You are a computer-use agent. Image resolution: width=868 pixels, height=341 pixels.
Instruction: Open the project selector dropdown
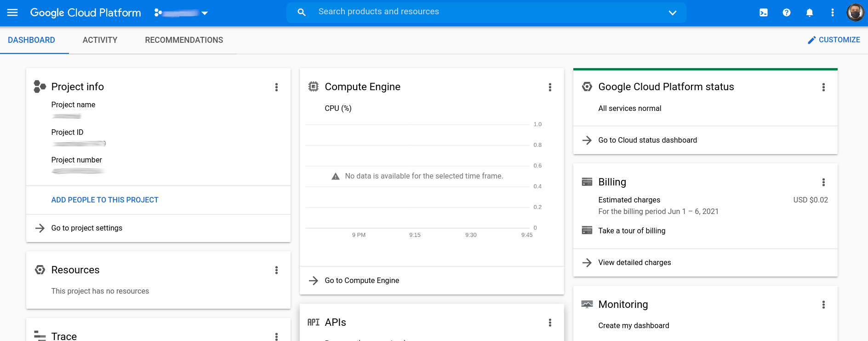181,13
